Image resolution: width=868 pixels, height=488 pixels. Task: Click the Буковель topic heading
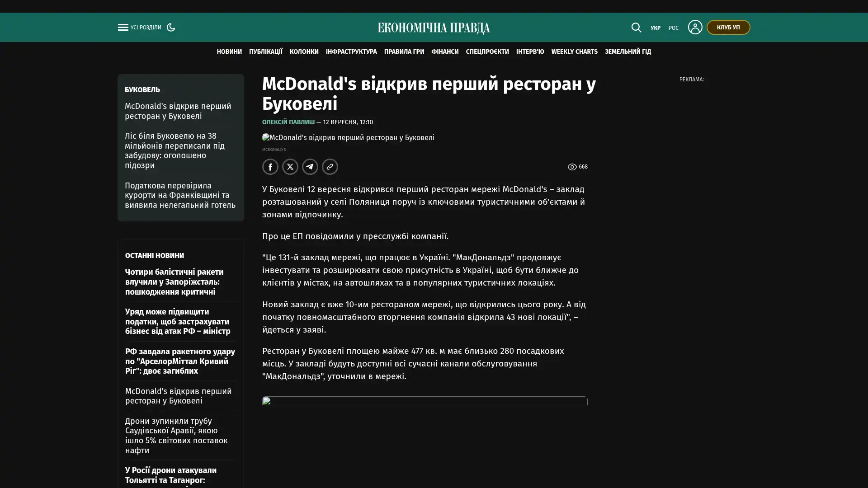tap(142, 89)
